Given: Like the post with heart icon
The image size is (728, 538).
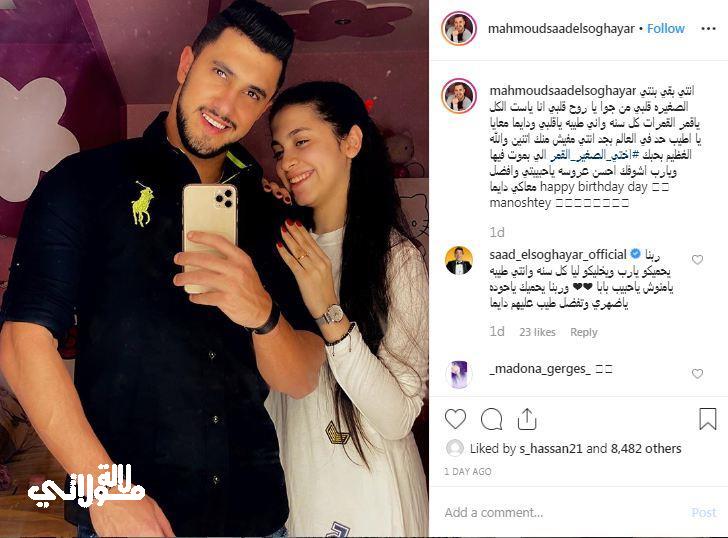Looking at the screenshot, I should coord(455,419).
